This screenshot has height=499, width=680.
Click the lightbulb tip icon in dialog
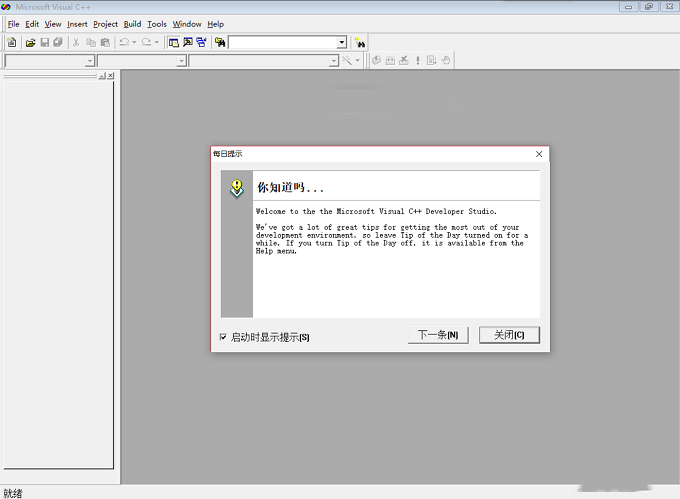tap(237, 189)
